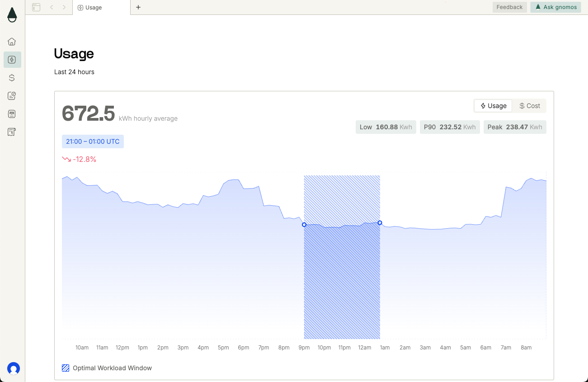Toggle the sidebar panel icon at top left
Image resolution: width=588 pixels, height=382 pixels.
pyautogui.click(x=36, y=7)
